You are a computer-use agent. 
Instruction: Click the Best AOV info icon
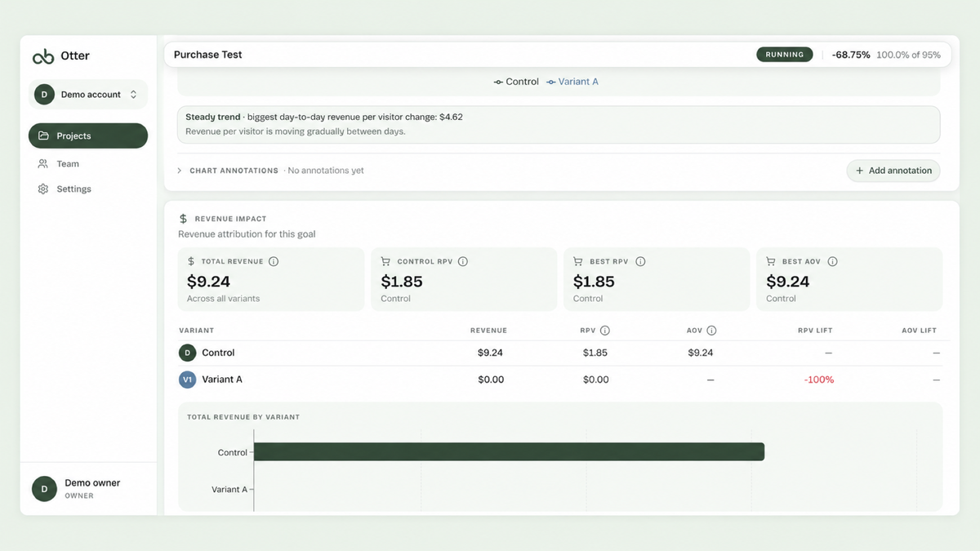click(832, 262)
